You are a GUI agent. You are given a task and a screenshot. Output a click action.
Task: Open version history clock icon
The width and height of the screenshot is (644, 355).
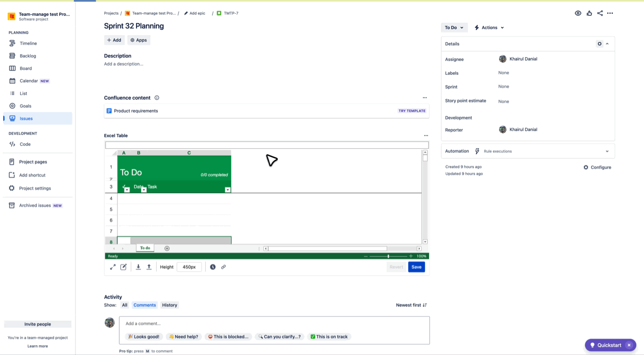213,267
